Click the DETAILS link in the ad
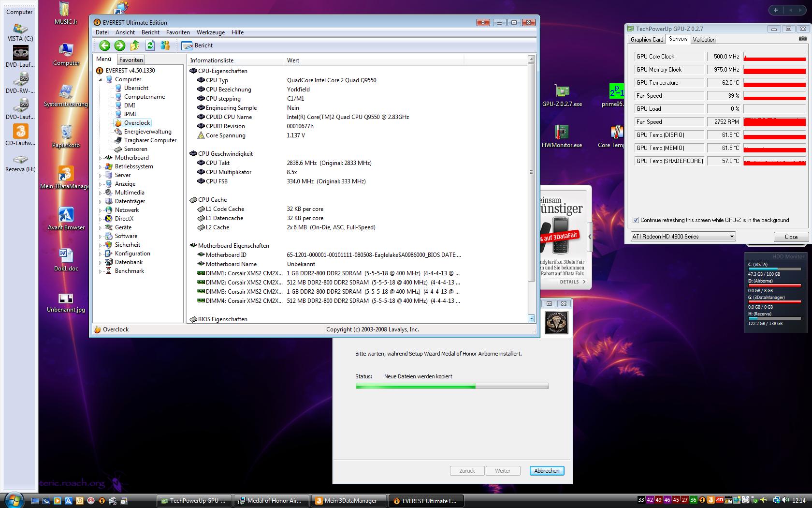Screen dimensions: 812x508 click(572, 282)
